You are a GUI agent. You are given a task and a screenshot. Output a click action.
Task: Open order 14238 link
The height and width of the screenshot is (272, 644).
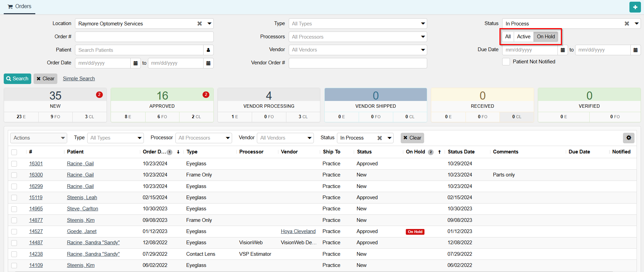coord(36,254)
